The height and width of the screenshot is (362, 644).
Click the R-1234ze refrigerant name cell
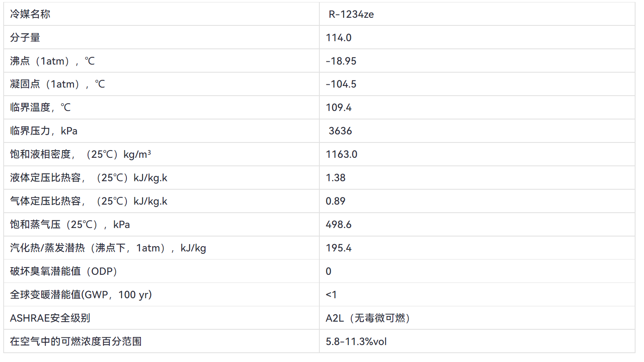351,15
